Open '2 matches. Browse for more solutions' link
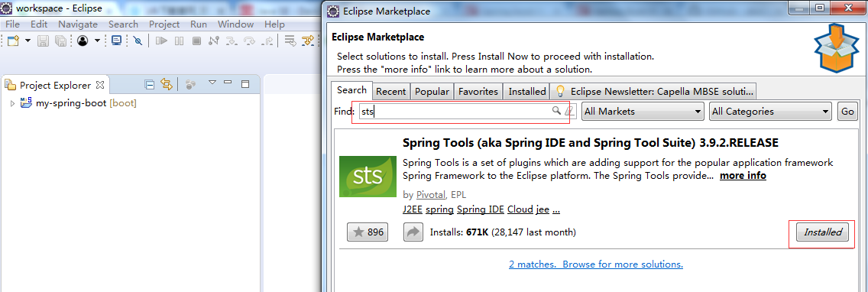 click(x=596, y=264)
